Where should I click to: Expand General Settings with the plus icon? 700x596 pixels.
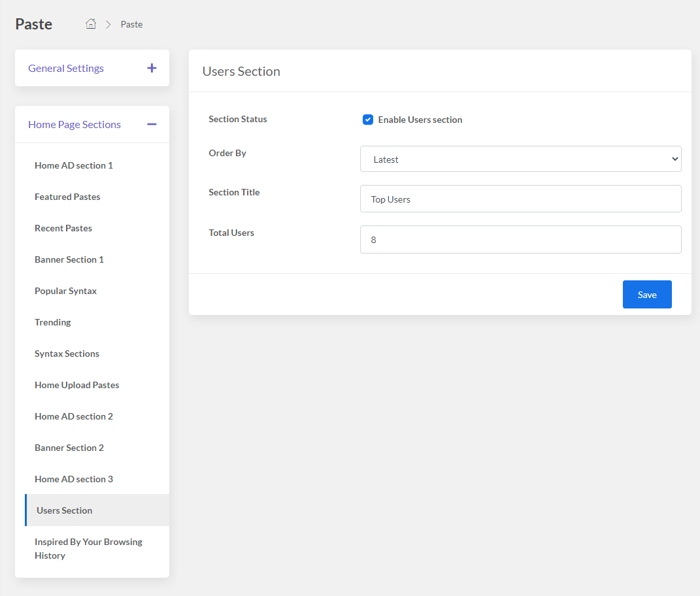152,68
